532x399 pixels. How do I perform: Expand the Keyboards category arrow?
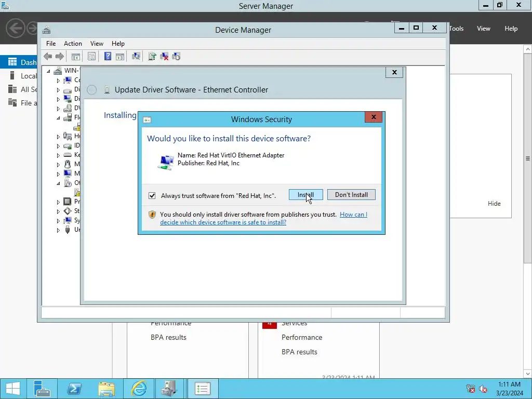(58, 155)
